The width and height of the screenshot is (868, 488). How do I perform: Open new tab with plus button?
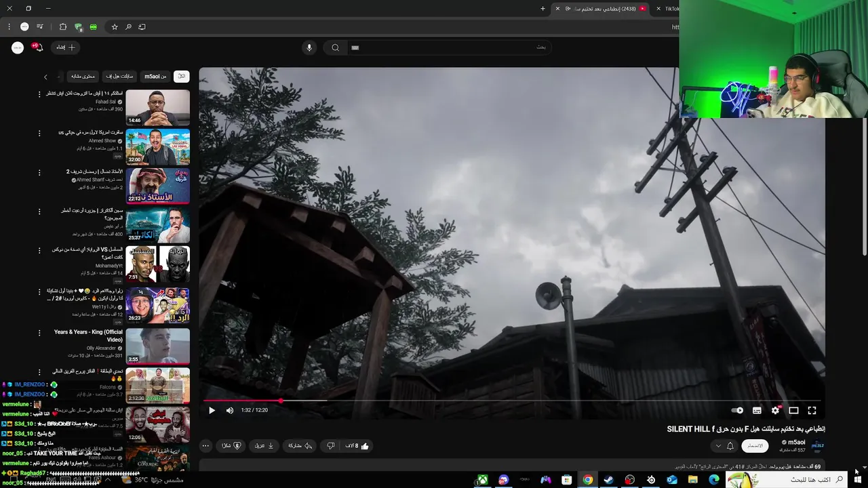click(x=542, y=9)
